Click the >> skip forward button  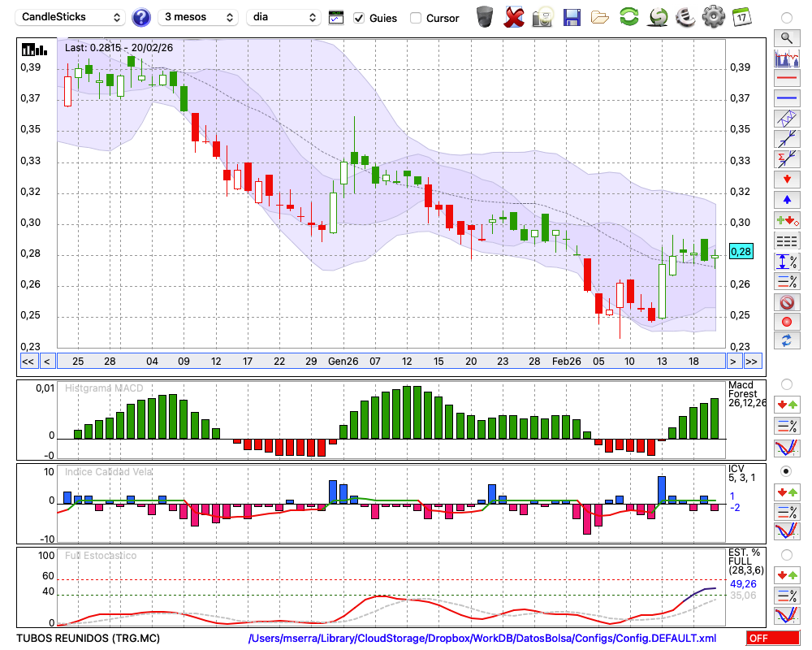(x=752, y=361)
